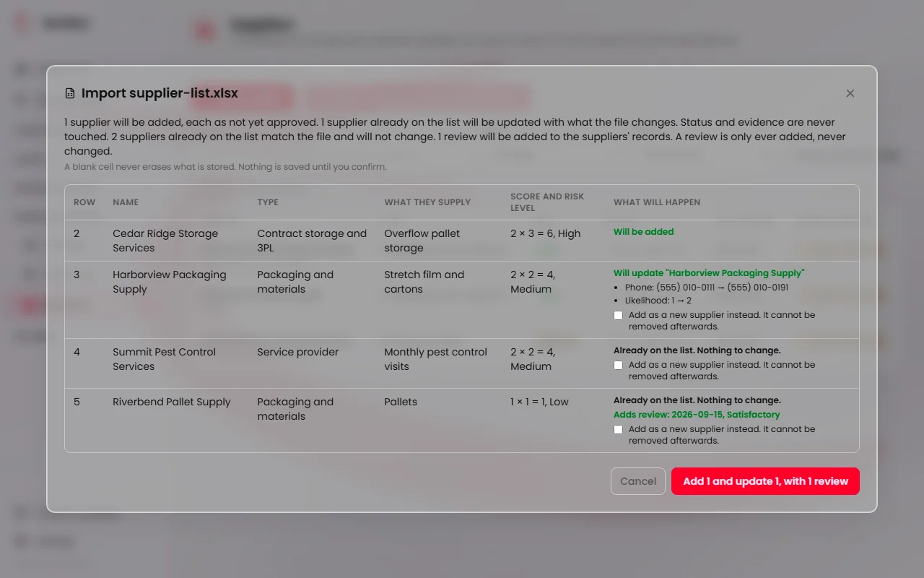Click the file icon beside Import supplier-list.xlsx
The width and height of the screenshot is (924, 578).
[70, 93]
